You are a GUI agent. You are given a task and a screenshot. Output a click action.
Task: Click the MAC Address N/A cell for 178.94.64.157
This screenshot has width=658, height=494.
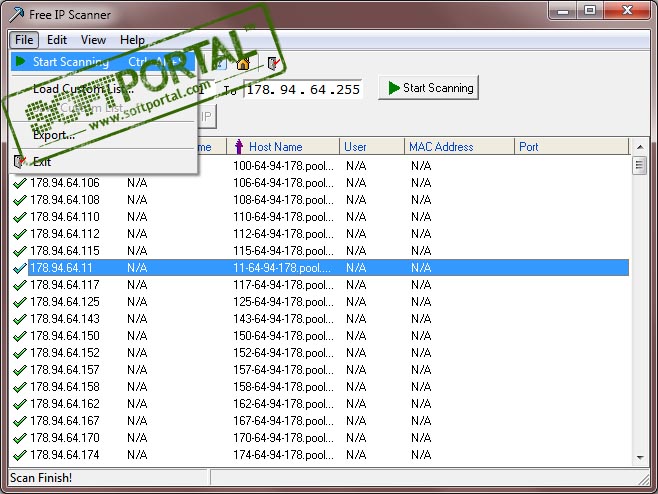(x=421, y=370)
